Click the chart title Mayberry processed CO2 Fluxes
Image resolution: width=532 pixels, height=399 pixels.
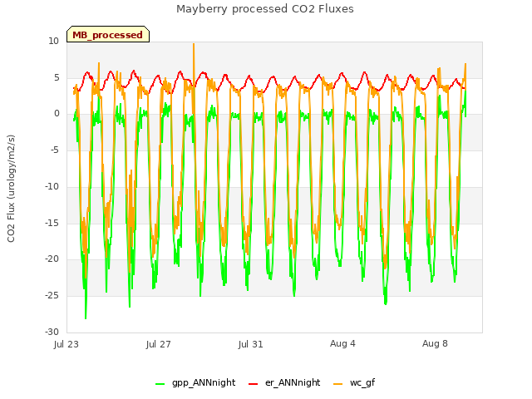tap(265, 9)
